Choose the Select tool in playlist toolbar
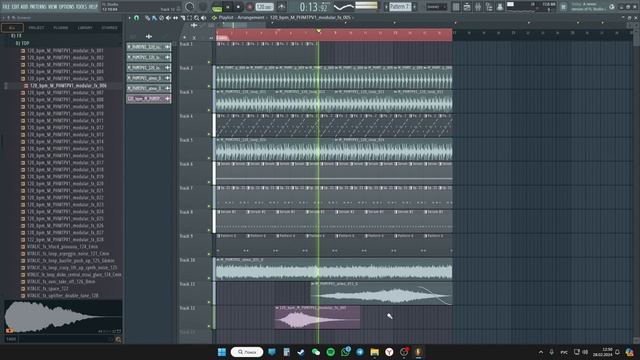 [189, 18]
